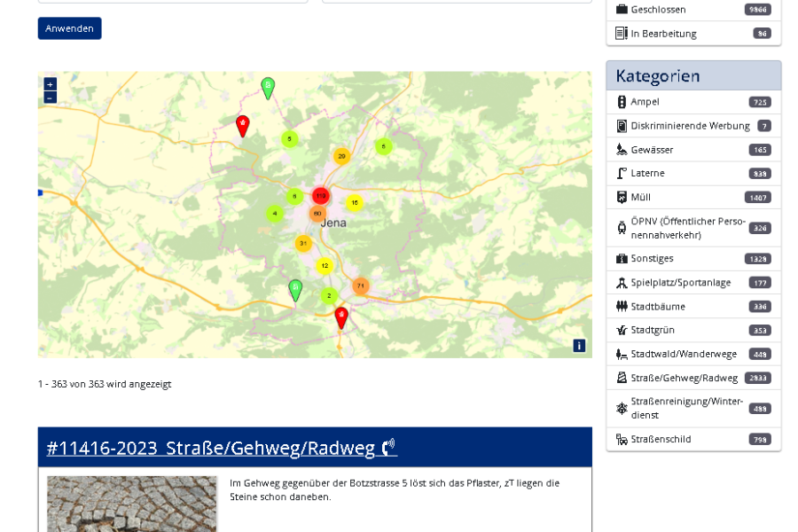Click the Anwenden button
The image size is (798, 532).
(x=70, y=28)
